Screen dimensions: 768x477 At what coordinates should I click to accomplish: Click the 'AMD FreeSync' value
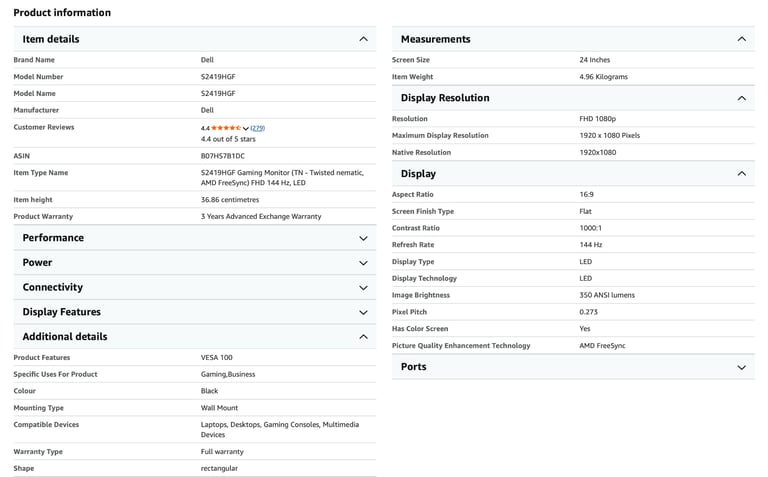602,346
